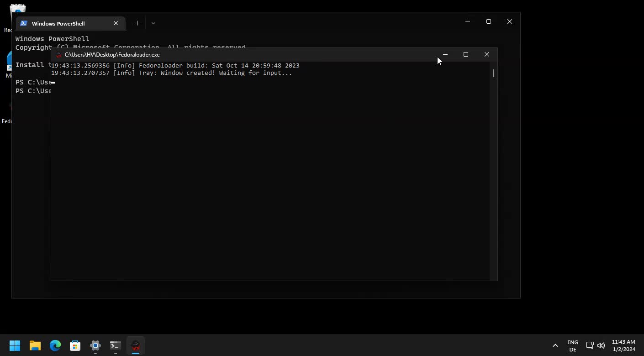Close the Windows PowerShell tab

[116, 23]
